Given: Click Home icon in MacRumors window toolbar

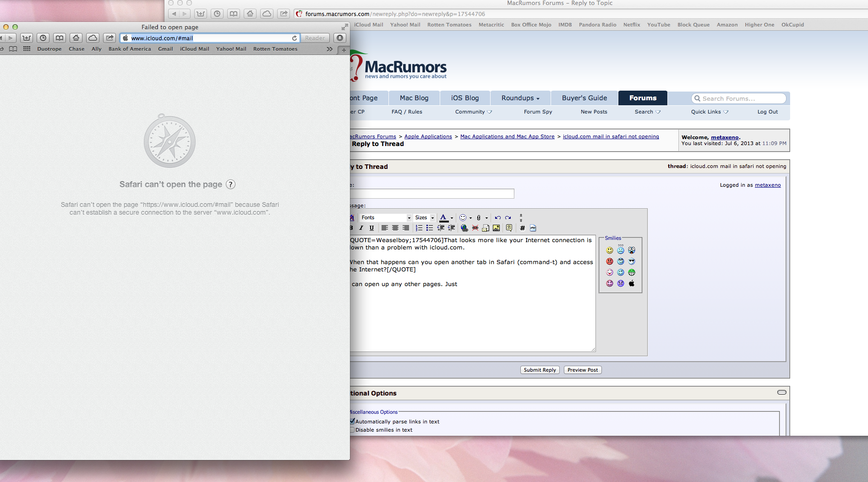Looking at the screenshot, I should [250, 14].
